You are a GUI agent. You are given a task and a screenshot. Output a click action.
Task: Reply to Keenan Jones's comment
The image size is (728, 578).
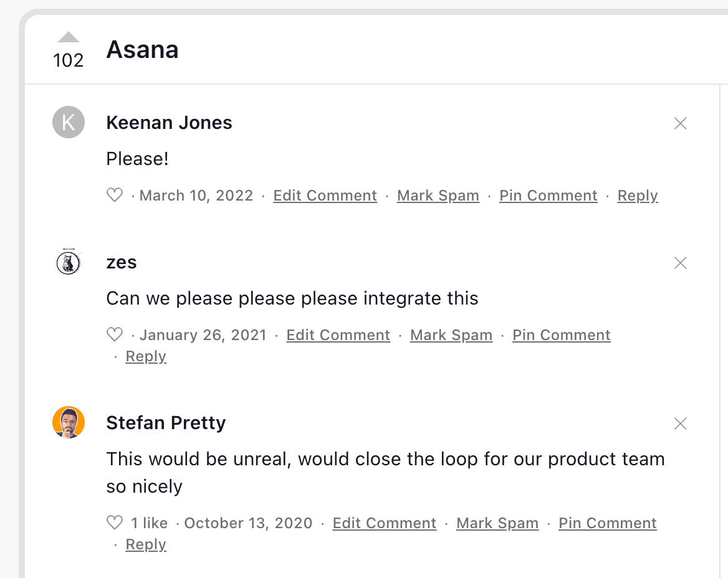[x=638, y=196]
